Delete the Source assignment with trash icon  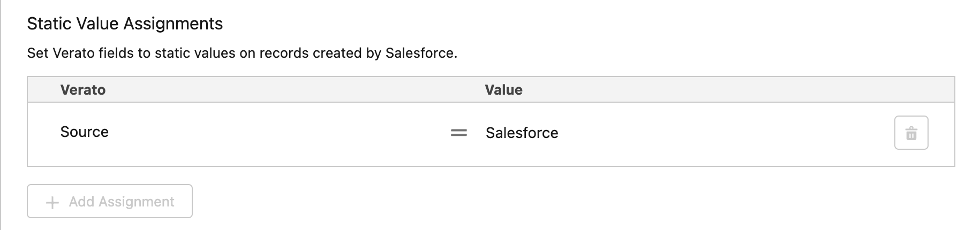(x=911, y=133)
